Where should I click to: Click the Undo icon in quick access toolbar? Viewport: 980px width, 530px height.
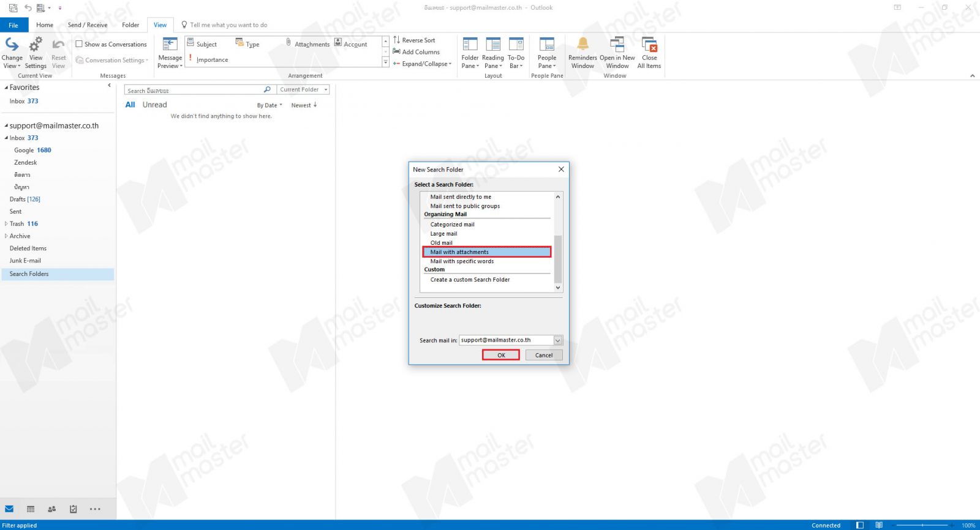point(28,8)
